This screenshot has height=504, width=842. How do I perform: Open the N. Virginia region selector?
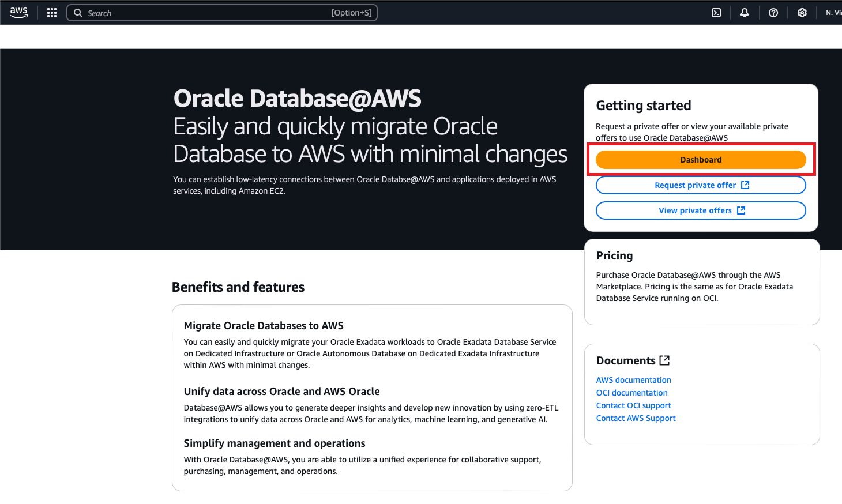(x=833, y=12)
